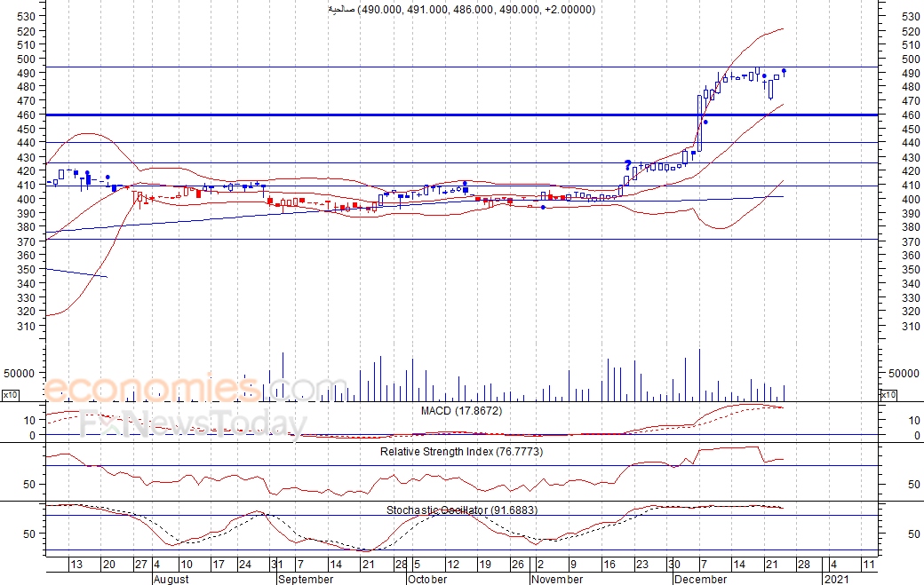
Task: Select the 530 price label on right axis
Action: (x=911, y=17)
